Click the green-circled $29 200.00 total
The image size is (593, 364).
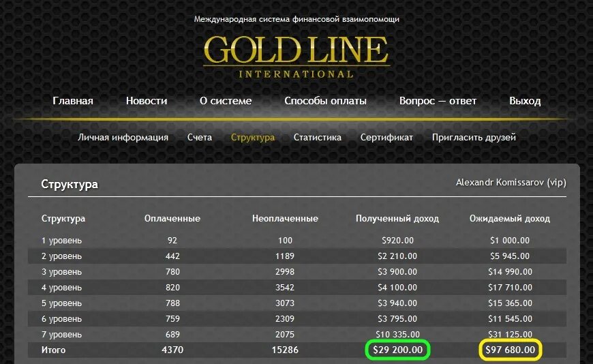[x=398, y=350]
